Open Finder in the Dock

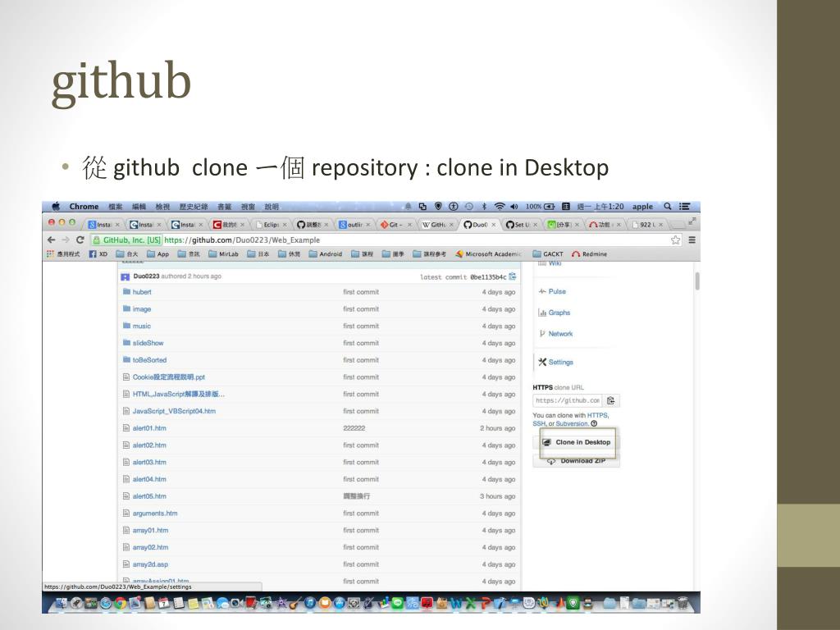click(x=62, y=603)
